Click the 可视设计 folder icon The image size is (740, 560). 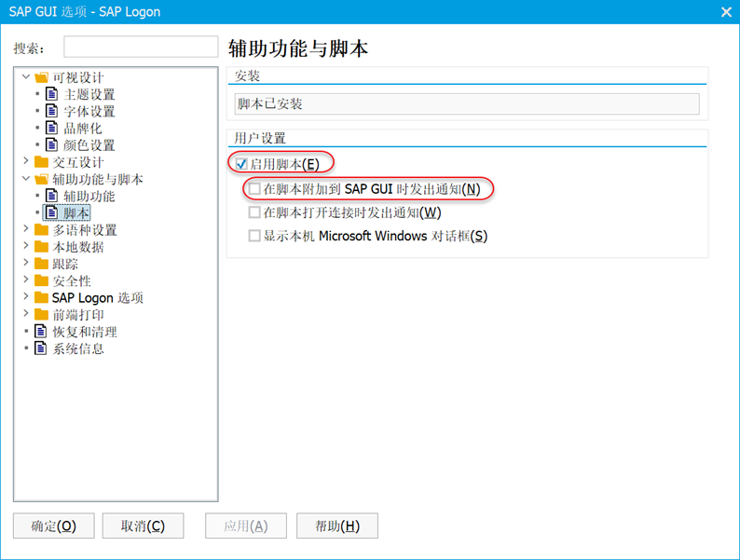tap(42, 77)
